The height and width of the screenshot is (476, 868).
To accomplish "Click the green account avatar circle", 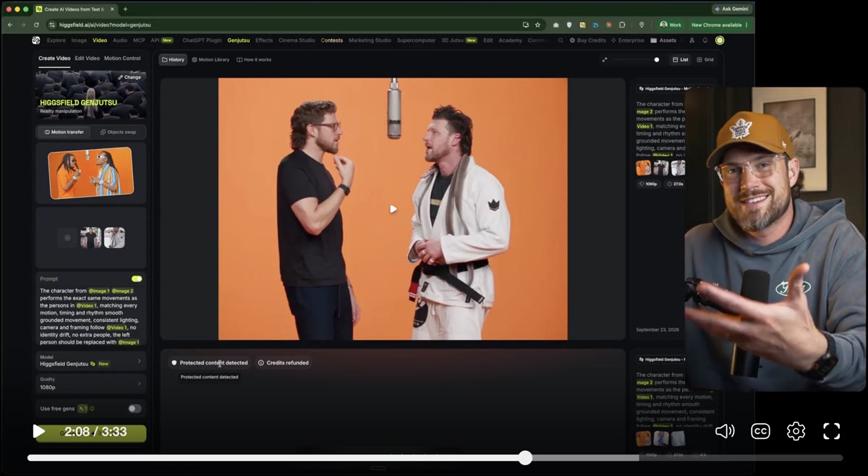I will click(x=720, y=41).
